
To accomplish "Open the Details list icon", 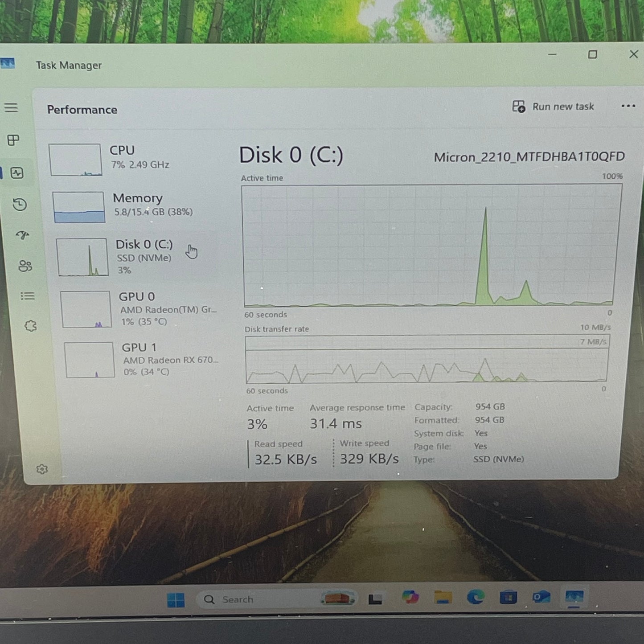I will click(x=28, y=296).
